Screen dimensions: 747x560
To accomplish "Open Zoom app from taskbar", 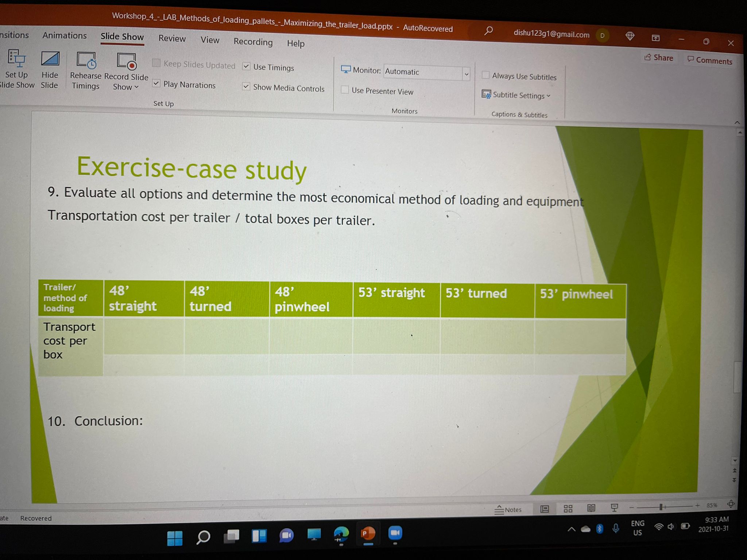I will click(x=395, y=534).
